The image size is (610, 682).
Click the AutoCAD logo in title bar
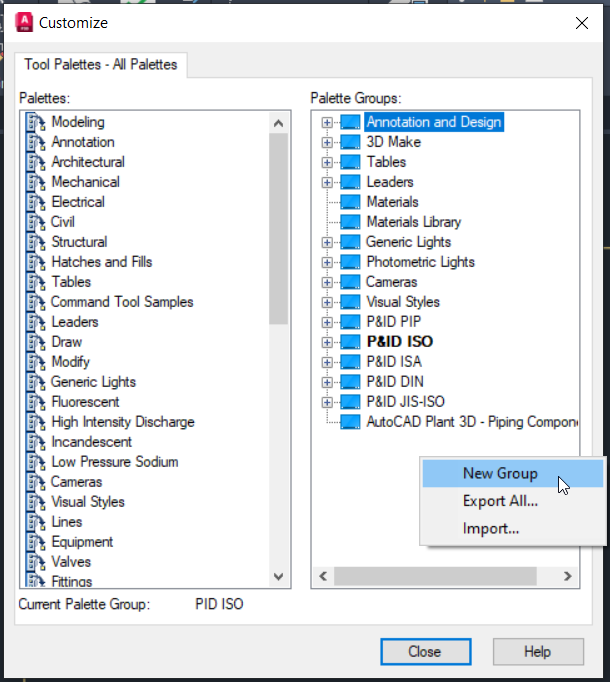click(x=24, y=23)
